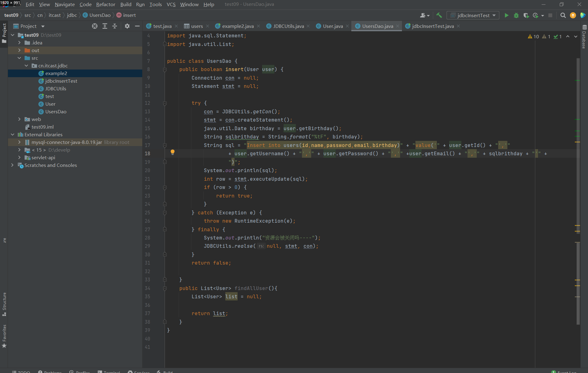This screenshot has height=373, width=588.
Task: Fold the try block at line 12
Action: click(165, 103)
